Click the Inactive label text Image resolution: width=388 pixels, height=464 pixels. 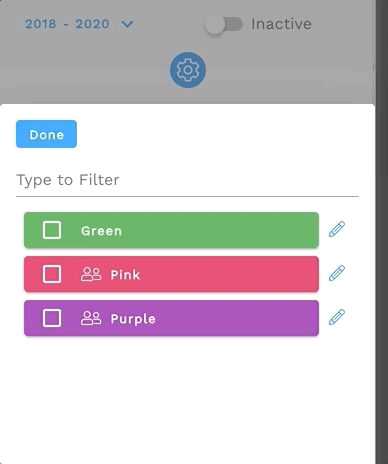point(281,24)
